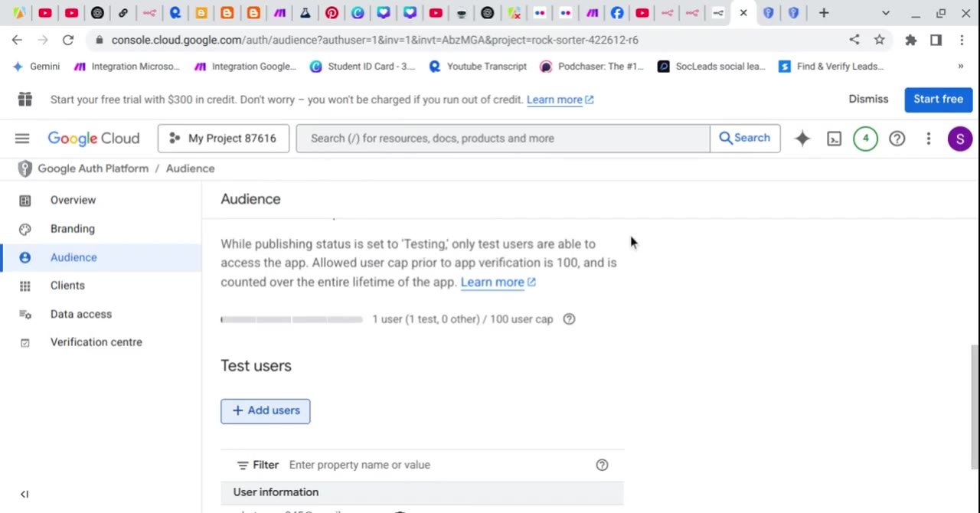Open a new browser tab
The width and height of the screenshot is (980, 513).
(824, 13)
